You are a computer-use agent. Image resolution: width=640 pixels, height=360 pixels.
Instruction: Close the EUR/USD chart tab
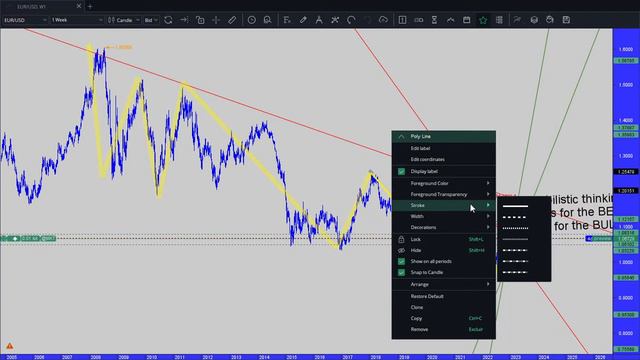[79, 6]
